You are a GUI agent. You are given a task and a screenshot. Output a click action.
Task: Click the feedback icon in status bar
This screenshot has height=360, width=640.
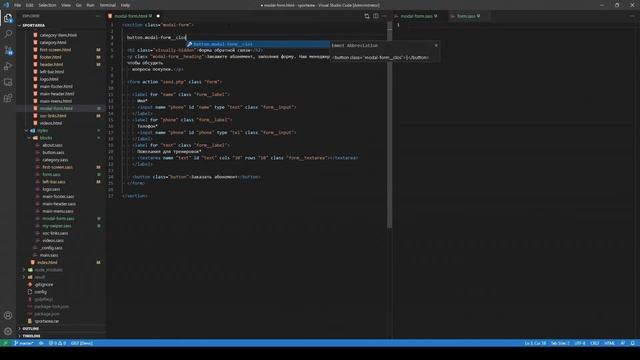pyautogui.click(x=622, y=343)
